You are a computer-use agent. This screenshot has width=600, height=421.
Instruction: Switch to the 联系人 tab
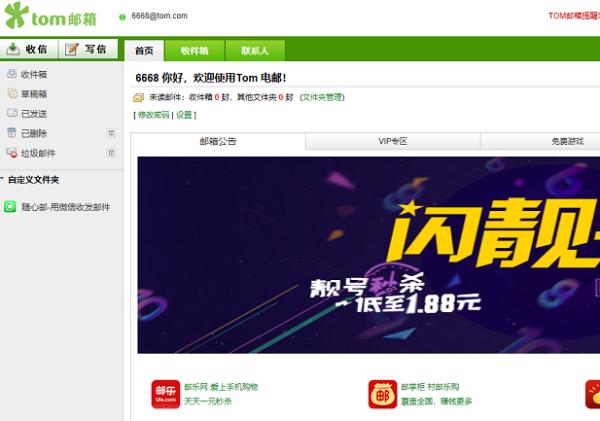(254, 51)
